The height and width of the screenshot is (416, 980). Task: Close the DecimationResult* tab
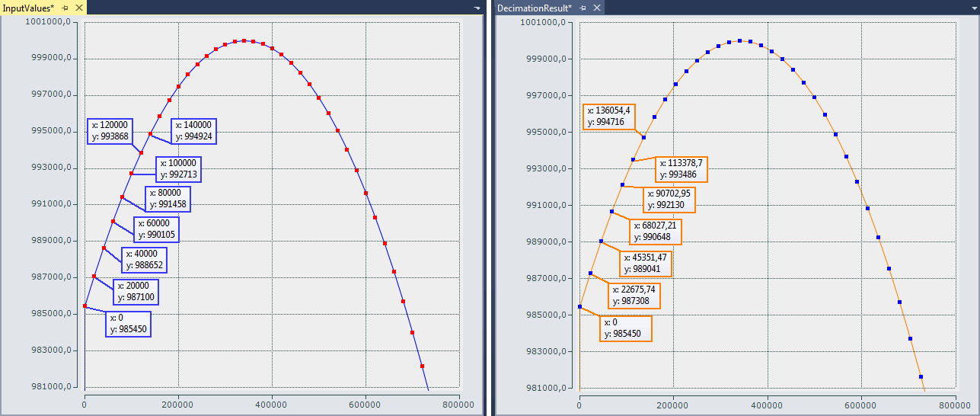(x=596, y=8)
